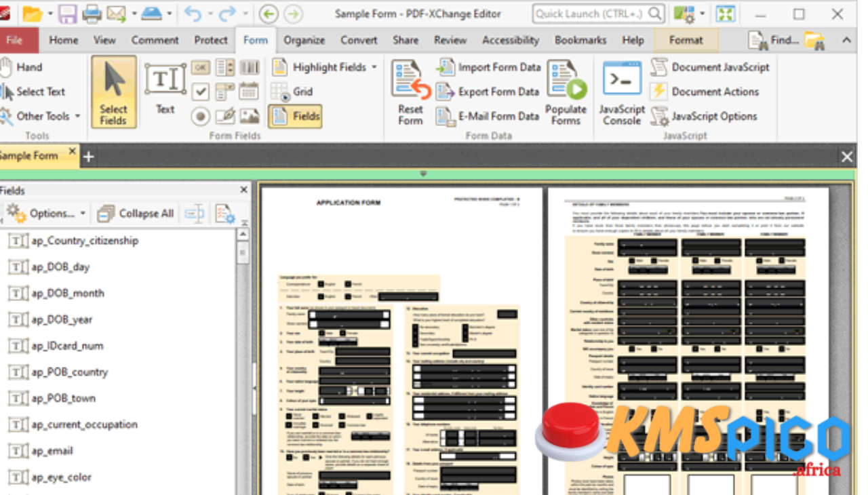Screen dimensions: 868x495
Task: Add a radio button form field
Action: click(x=200, y=116)
